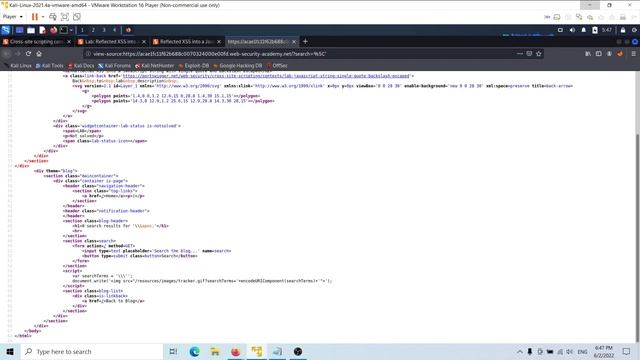
Task: Enter VMware full screen mode
Action: (x=64, y=17)
